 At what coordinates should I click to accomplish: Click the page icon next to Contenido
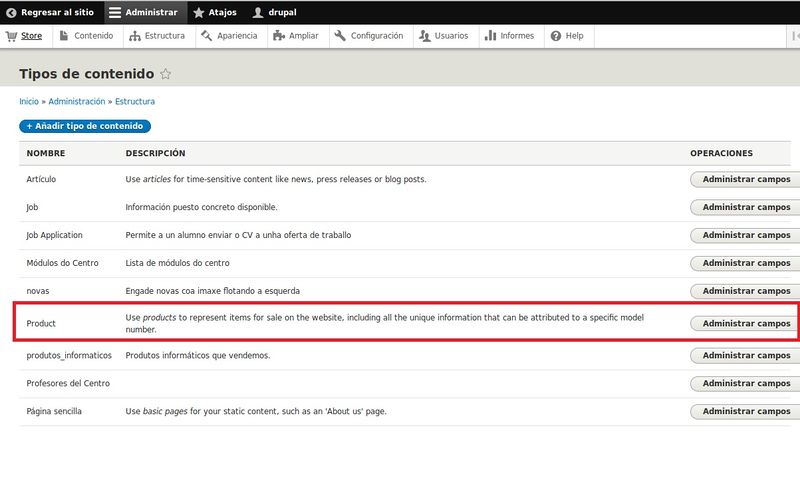tap(64, 36)
